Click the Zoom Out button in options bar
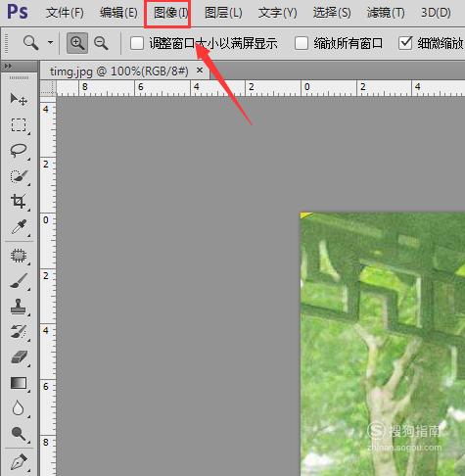Viewport: 465px width, 476px height. (101, 43)
